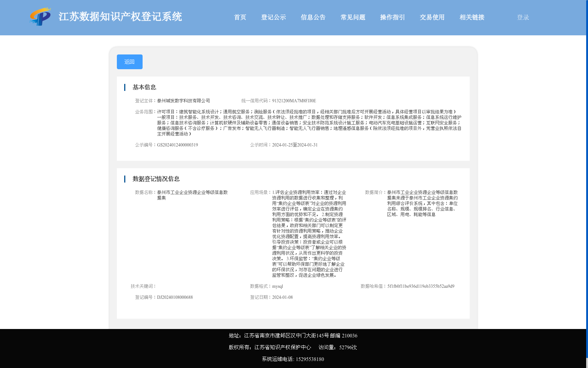Select registrant name 泰州城发数字科技有限公司
The width and height of the screenshot is (588, 368).
point(183,101)
